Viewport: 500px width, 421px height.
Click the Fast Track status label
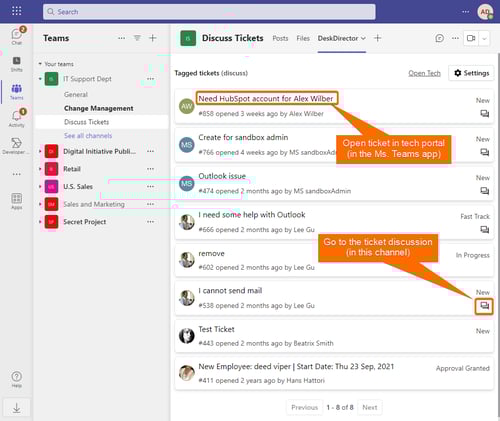(475, 216)
